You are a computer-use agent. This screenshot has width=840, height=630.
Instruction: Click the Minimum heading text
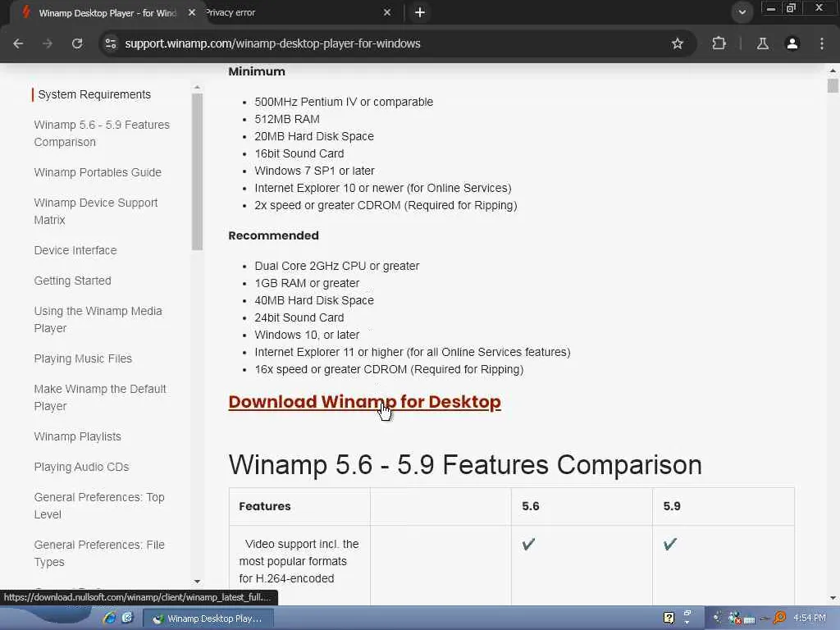(257, 71)
